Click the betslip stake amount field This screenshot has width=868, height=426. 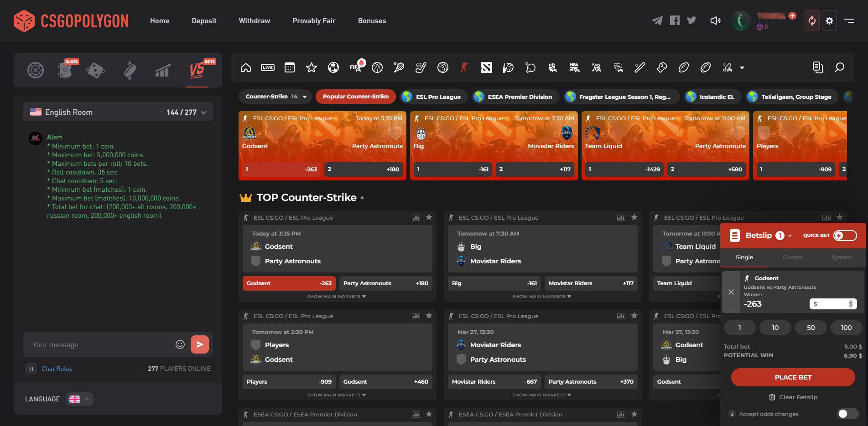click(x=833, y=304)
